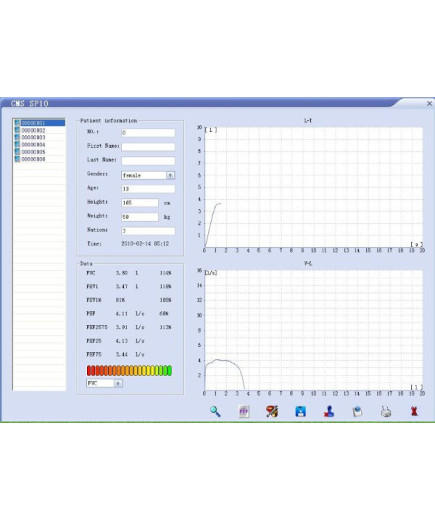The width and height of the screenshot is (435, 521).
Task: Click the blue floppy disk save icon
Action: (x=300, y=411)
